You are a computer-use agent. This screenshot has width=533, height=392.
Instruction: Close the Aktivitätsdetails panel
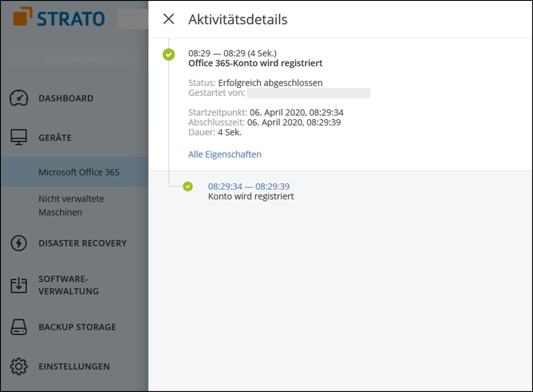click(x=168, y=19)
